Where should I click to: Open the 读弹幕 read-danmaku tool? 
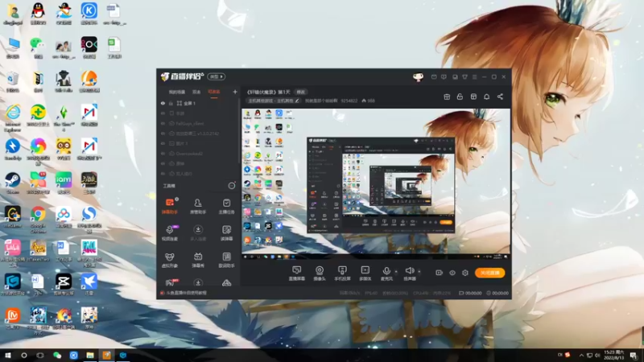point(226,232)
